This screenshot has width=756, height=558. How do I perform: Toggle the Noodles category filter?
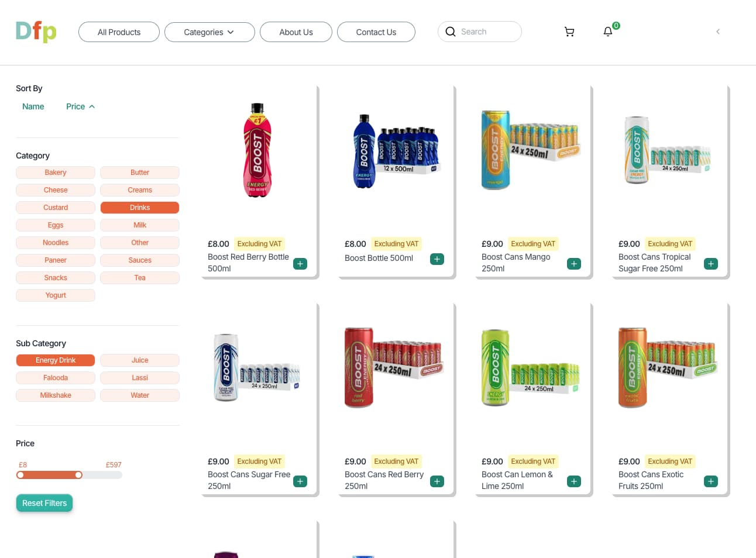click(x=56, y=243)
